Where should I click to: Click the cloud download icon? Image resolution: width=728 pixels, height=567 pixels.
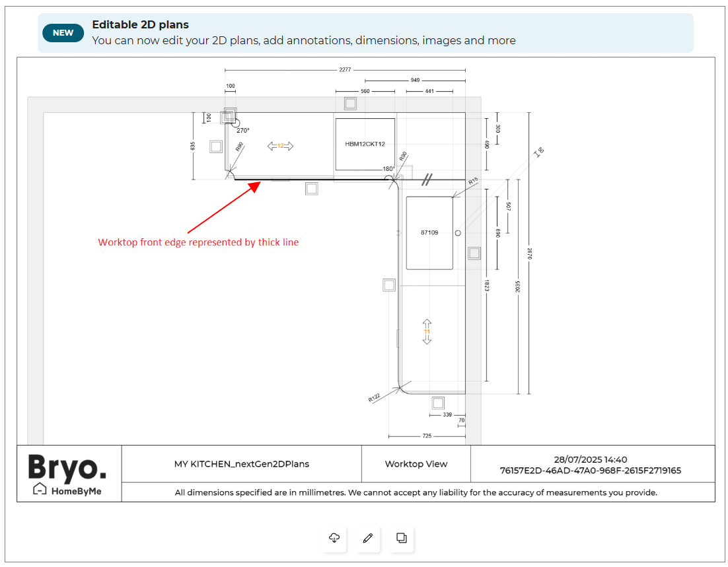coord(334,538)
